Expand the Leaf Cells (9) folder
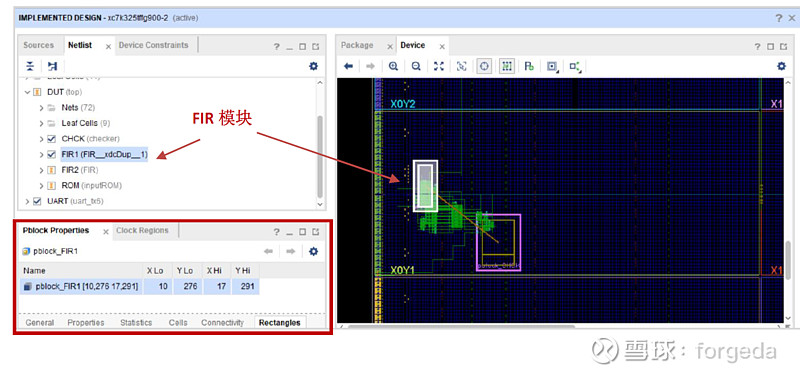 coord(41,123)
